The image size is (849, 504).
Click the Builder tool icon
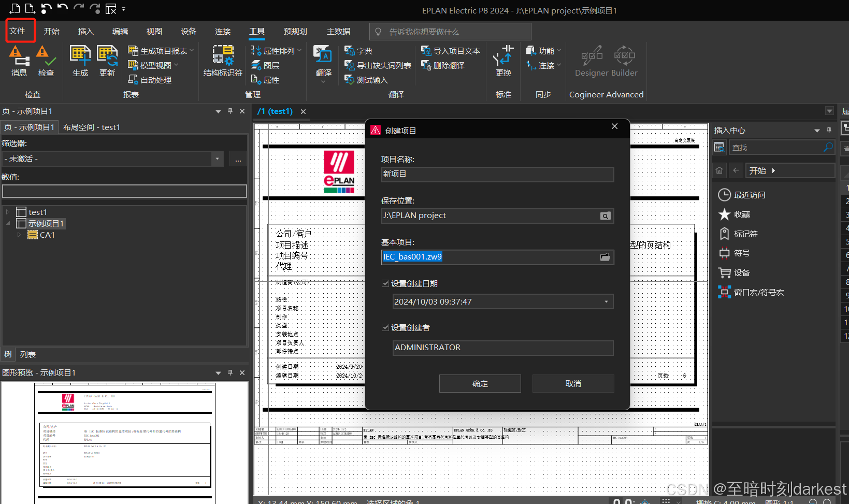pos(624,55)
